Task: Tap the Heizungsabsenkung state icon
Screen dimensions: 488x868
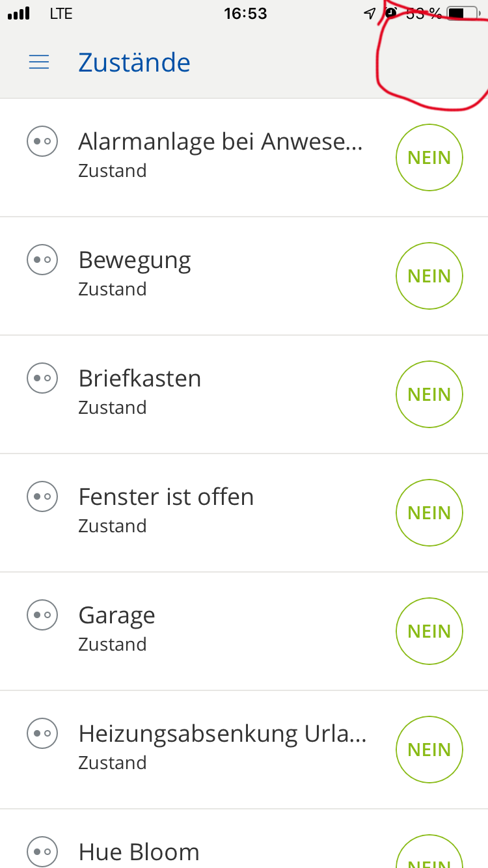Action: [42, 733]
